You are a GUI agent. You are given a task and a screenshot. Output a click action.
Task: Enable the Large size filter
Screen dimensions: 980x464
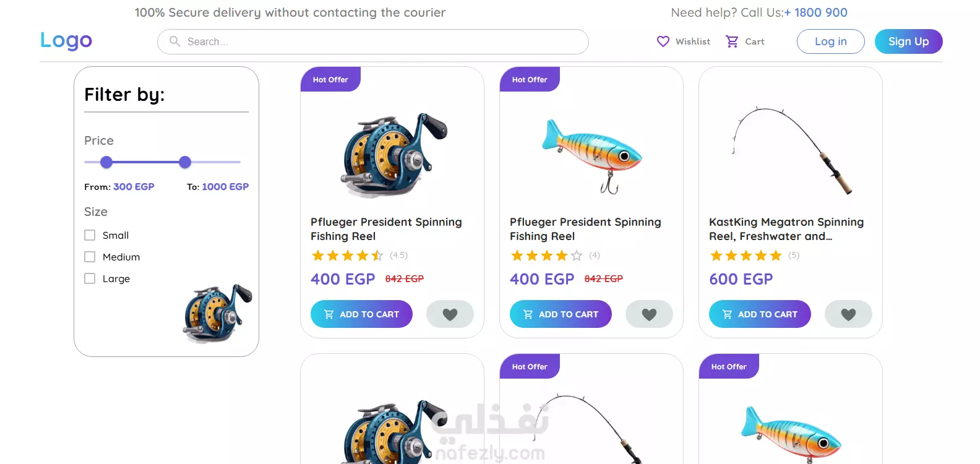(90, 278)
